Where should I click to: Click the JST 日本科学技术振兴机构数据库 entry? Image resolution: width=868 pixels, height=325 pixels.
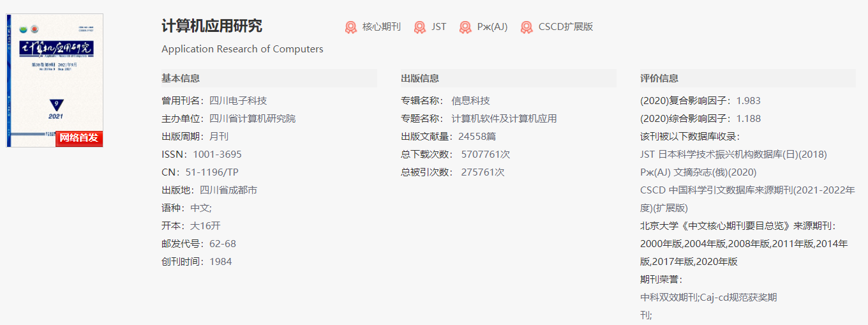(x=733, y=155)
